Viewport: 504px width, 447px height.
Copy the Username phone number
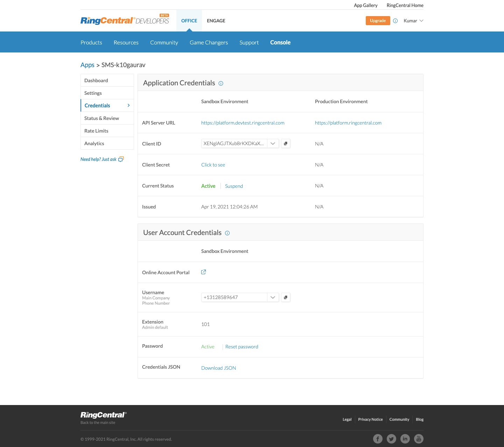pyautogui.click(x=286, y=297)
